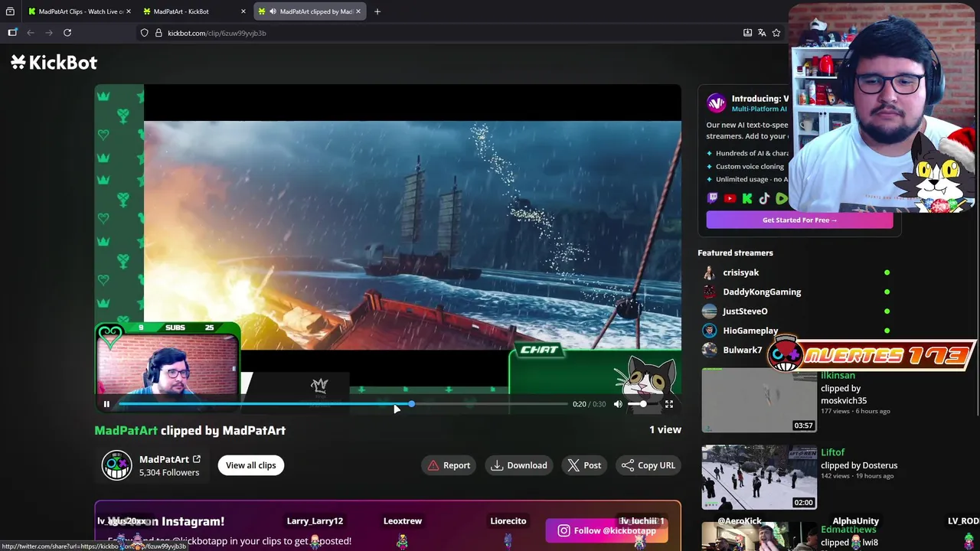Screen dimensions: 980x551
Task: Click the ilkinsan clip title
Action: click(x=838, y=376)
